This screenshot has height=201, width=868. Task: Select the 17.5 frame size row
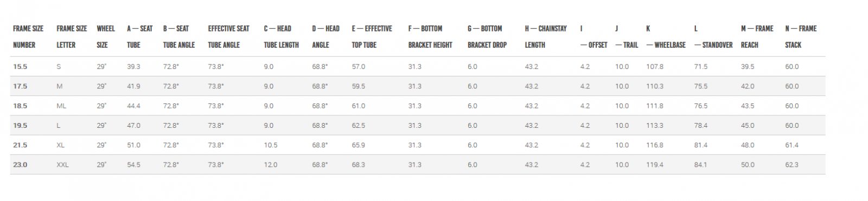coord(418,86)
